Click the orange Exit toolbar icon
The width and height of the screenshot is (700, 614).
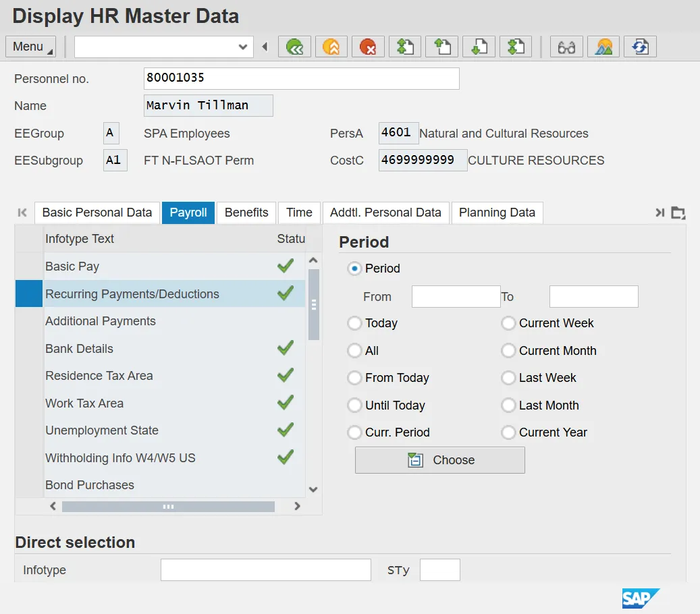tap(331, 47)
